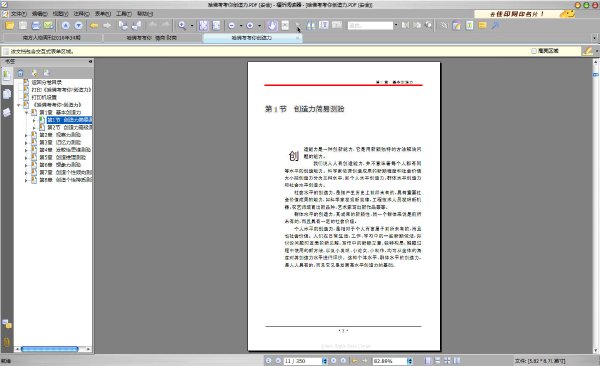Select the first bookmark in the tree
The image size is (600, 366).
46,82
